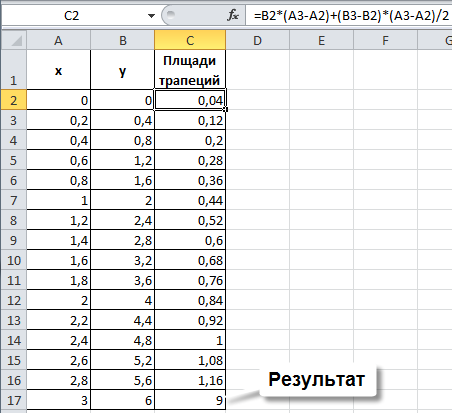Select highlighted column C header
This screenshot has width=452, height=413.
click(x=190, y=40)
